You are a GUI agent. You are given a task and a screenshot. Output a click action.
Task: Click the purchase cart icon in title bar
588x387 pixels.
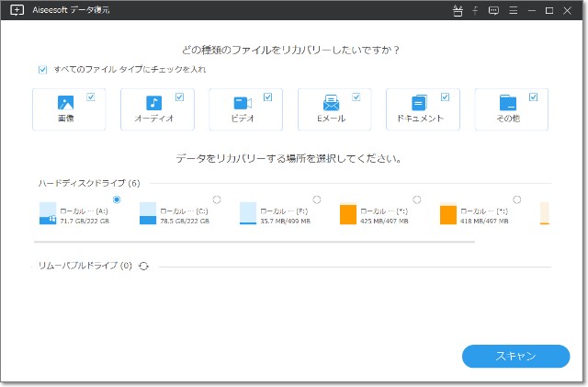458,11
